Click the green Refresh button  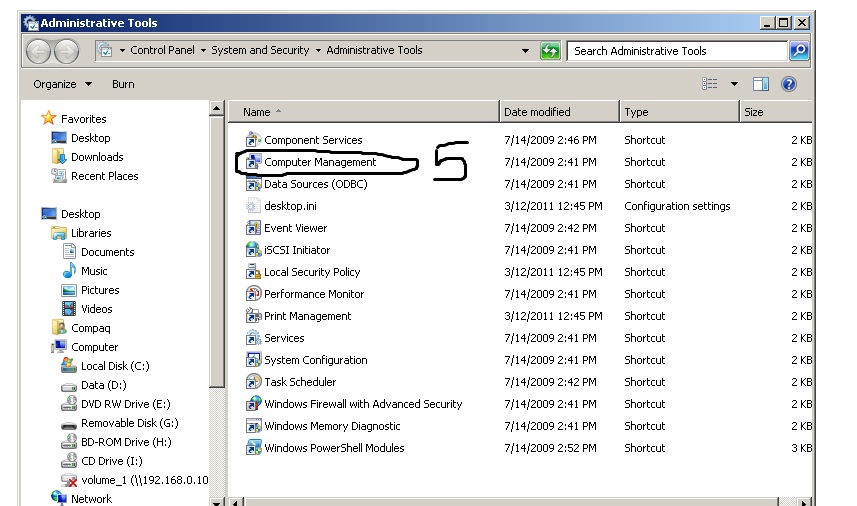[550, 51]
